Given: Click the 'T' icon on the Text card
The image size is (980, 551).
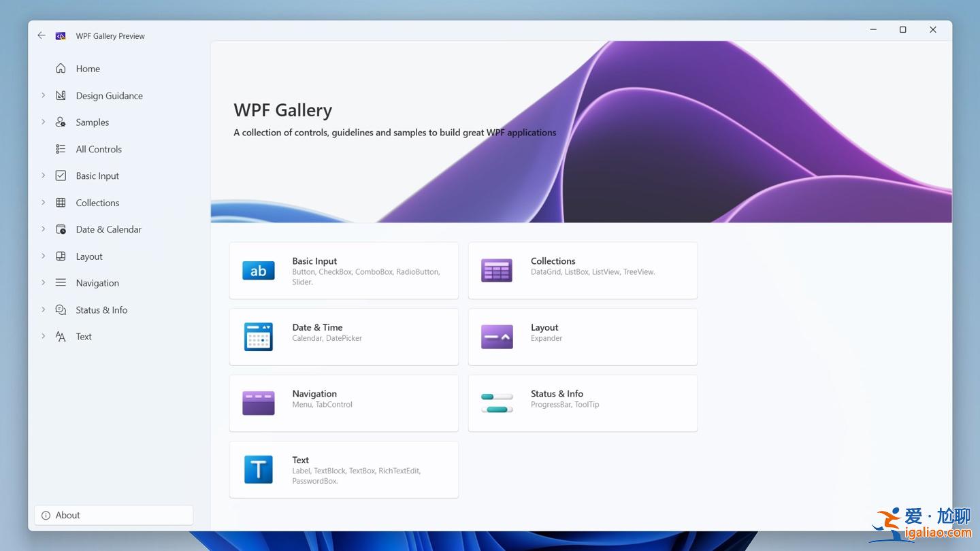Looking at the screenshot, I should (258, 469).
